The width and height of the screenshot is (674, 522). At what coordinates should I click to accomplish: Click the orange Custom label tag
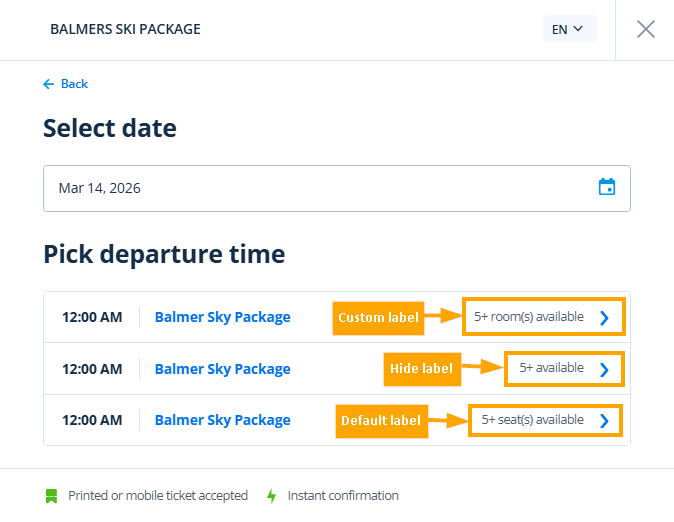click(x=378, y=318)
